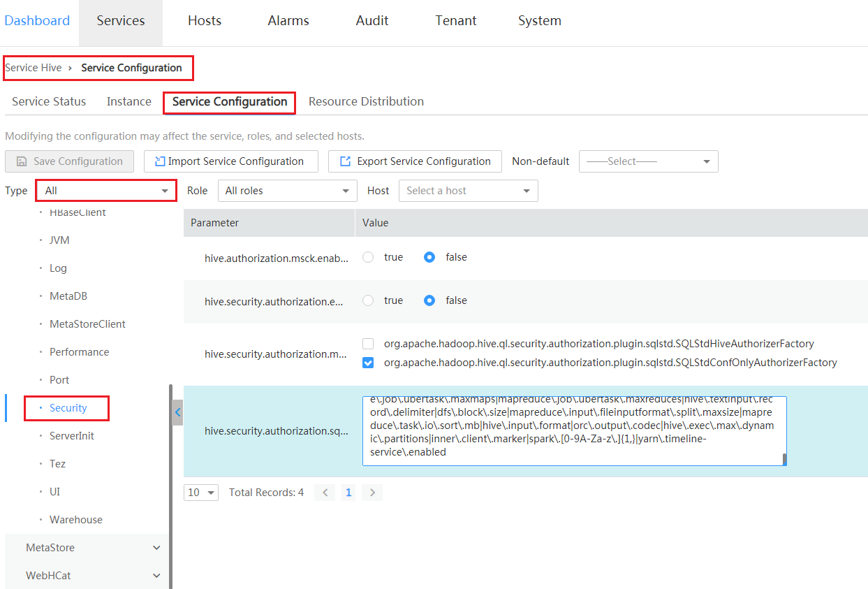Uncheck the SQLStdConfOnlyAuthorizerFactory checkbox

coord(368,363)
